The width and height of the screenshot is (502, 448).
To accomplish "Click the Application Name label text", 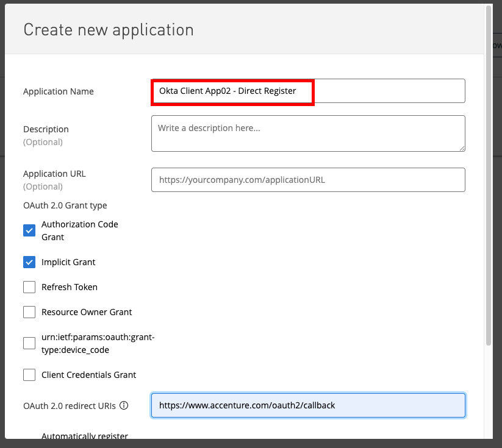I will pyautogui.click(x=59, y=91).
